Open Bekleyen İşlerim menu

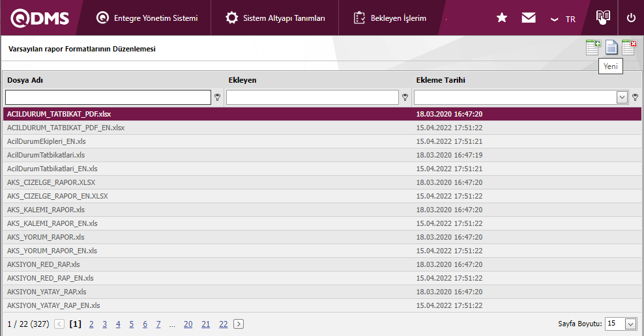point(390,18)
